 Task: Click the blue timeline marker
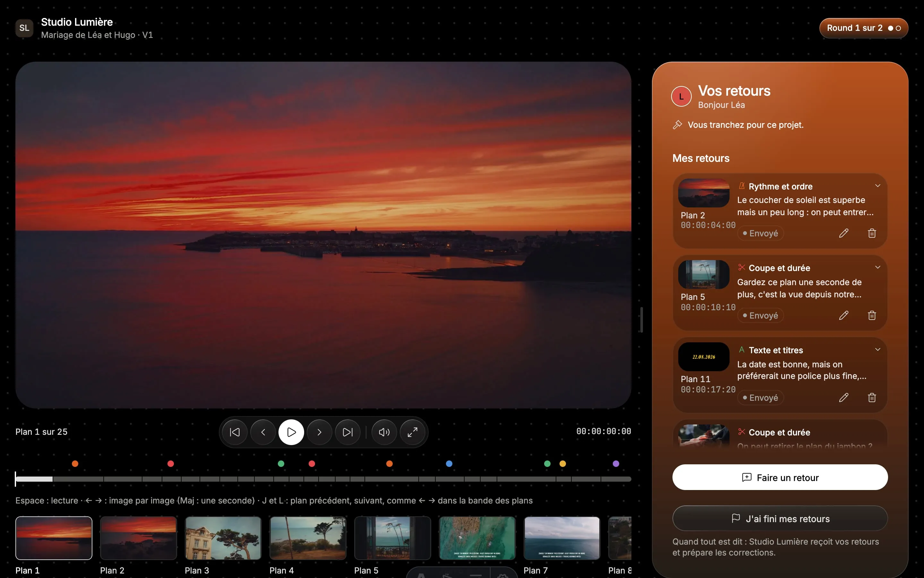449,464
